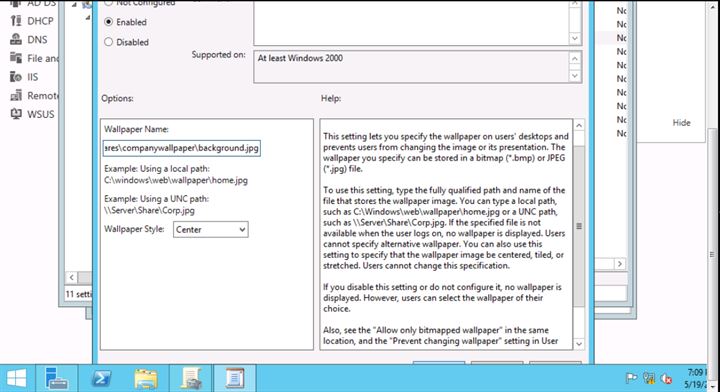Click the right arrow of the settings list scrollbar
The image size is (720, 392).
click(x=620, y=264)
